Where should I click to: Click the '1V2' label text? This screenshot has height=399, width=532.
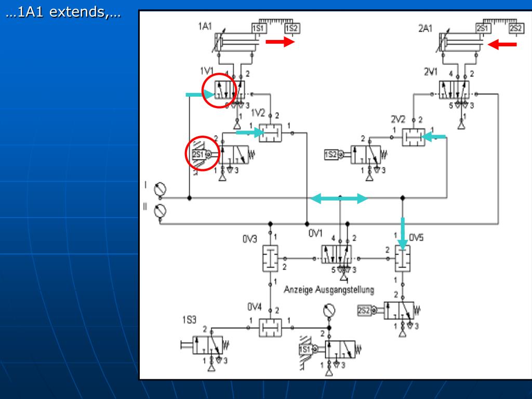click(x=258, y=113)
